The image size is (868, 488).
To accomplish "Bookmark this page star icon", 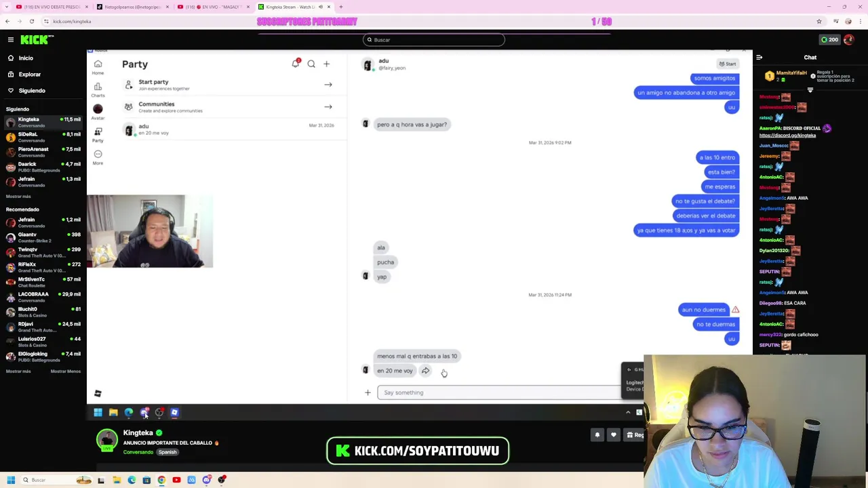I will 818,22.
